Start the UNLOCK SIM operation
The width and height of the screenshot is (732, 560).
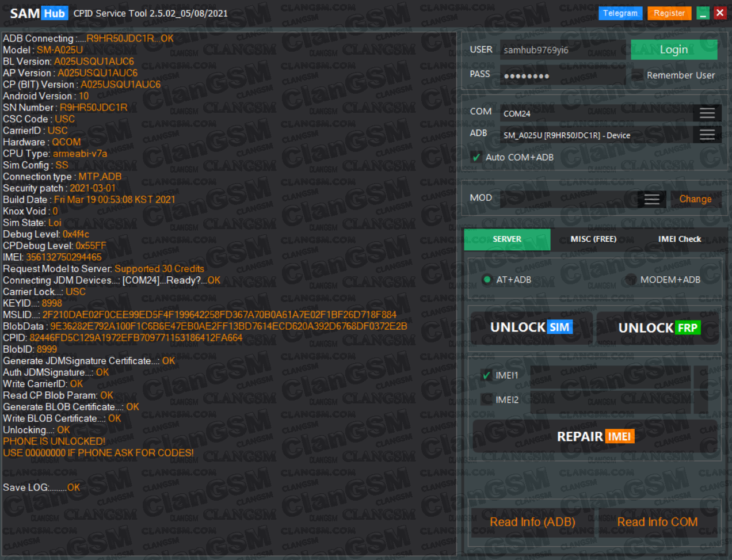[x=531, y=327]
